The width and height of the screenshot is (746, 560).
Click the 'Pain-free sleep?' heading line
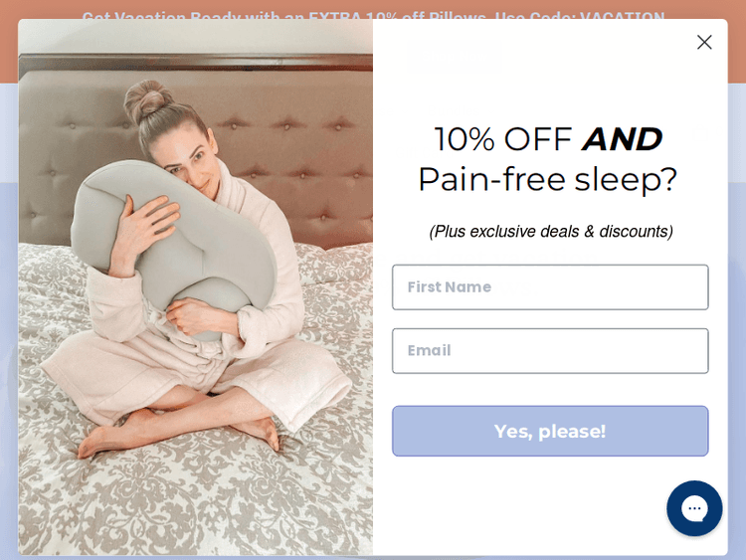pos(548,179)
